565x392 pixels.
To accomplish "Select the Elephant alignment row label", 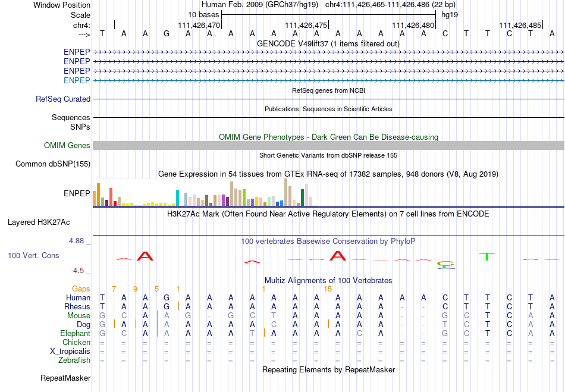I will coord(76,334).
